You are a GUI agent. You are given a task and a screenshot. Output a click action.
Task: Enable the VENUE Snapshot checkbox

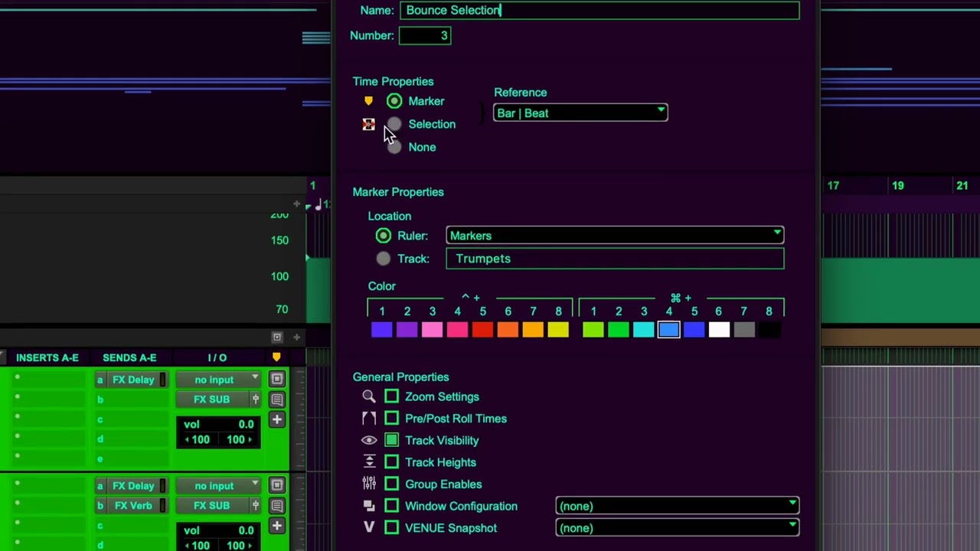[x=392, y=528]
